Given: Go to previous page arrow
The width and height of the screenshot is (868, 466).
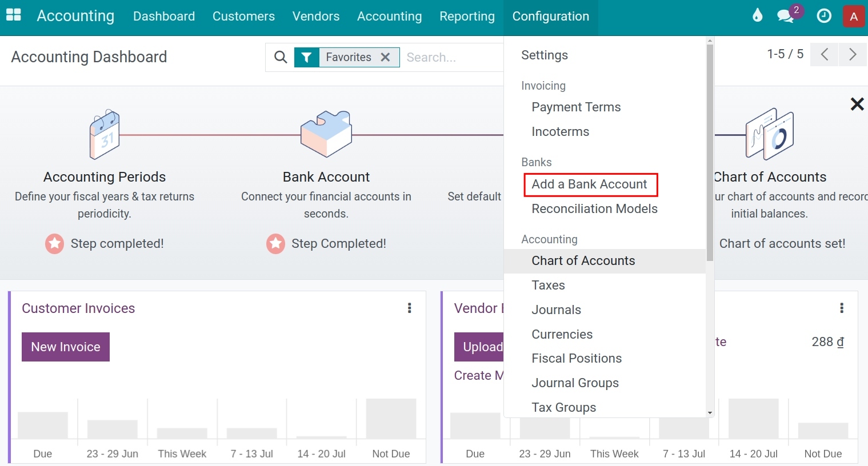Looking at the screenshot, I should click(825, 54).
